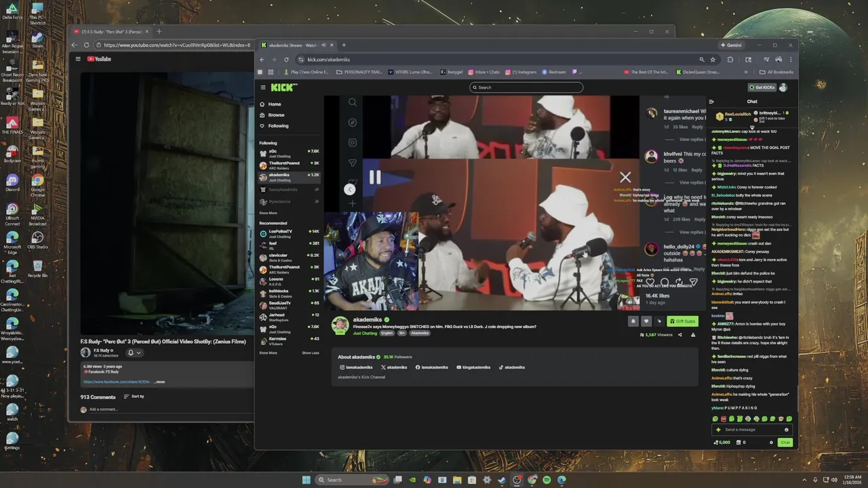Viewport: 868px width, 488px height.
Task: Toggle follow heart for akademiks
Action: pyautogui.click(x=646, y=321)
